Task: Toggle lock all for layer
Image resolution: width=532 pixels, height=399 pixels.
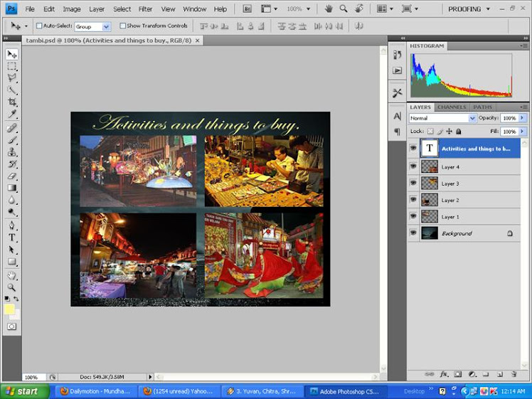Action: (458, 132)
